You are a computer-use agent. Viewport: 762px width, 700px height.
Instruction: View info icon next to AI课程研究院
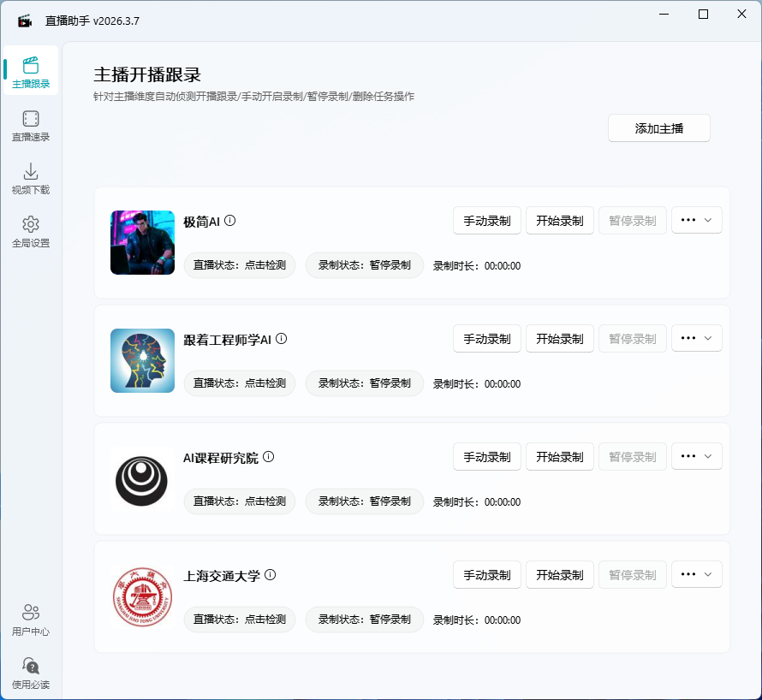[269, 456]
